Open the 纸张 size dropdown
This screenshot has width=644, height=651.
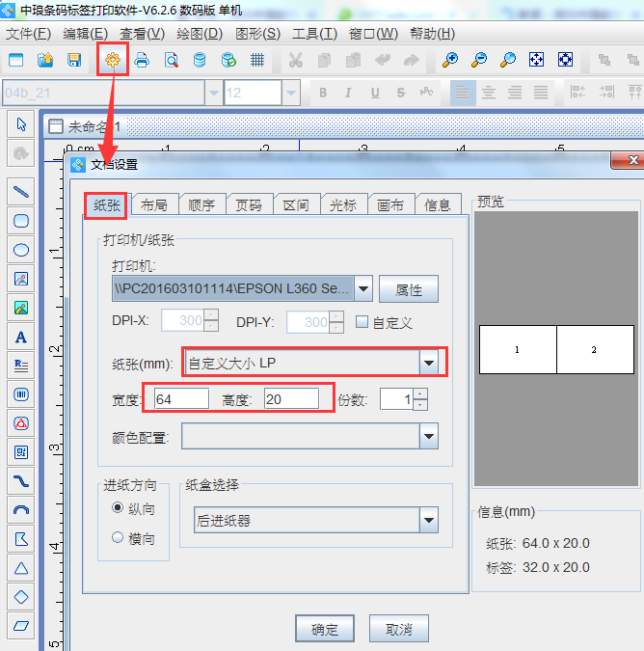tap(428, 363)
